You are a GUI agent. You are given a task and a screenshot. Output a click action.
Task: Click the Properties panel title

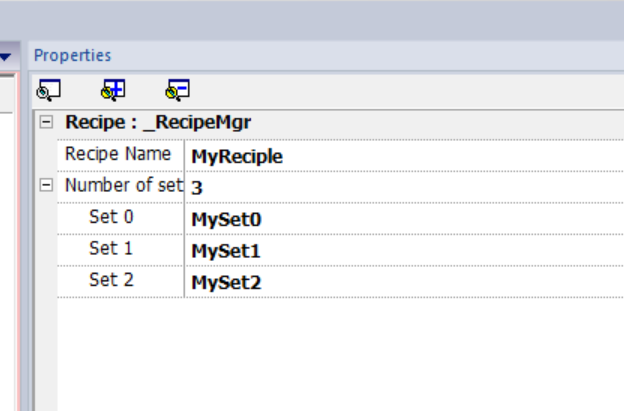click(72, 55)
